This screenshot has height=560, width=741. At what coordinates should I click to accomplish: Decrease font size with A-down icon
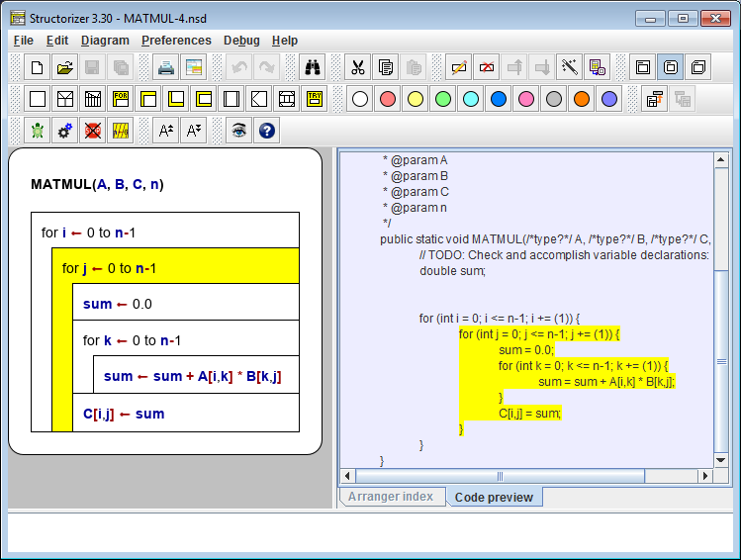pyautogui.click(x=194, y=131)
